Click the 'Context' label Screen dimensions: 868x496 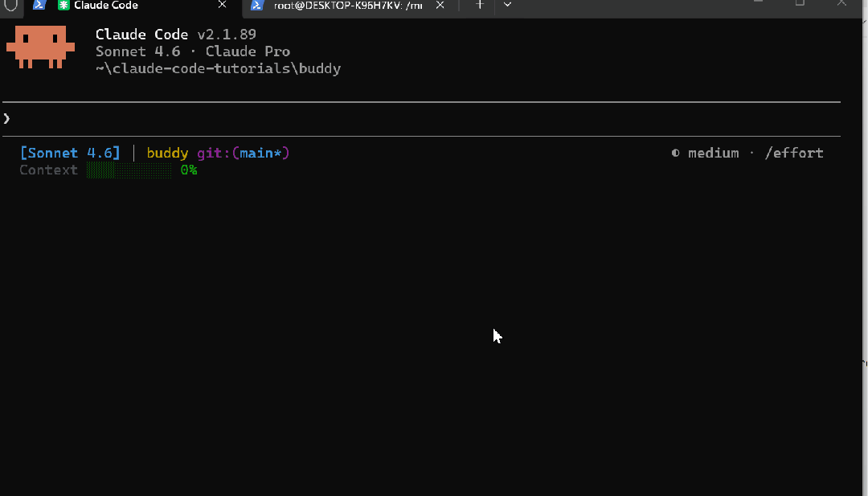pos(49,170)
